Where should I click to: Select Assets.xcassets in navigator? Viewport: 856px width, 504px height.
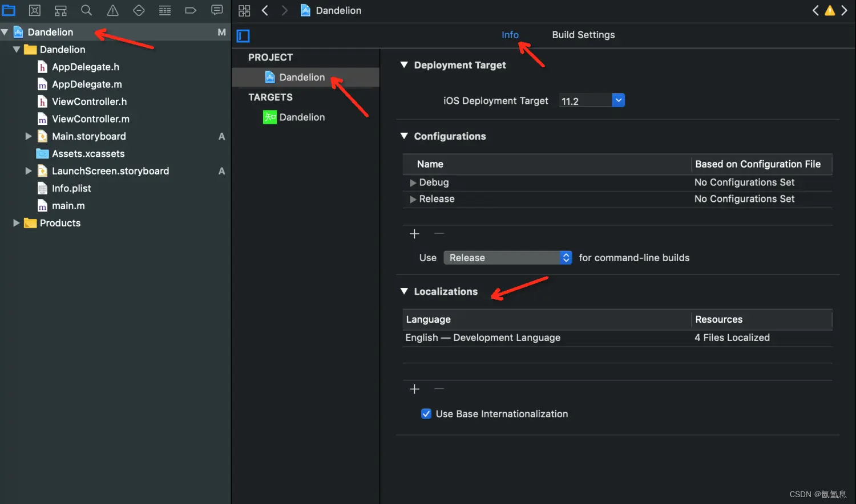[88, 154]
